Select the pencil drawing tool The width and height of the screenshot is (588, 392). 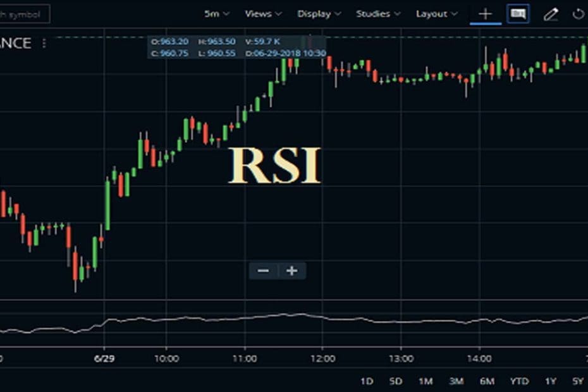[x=551, y=15]
